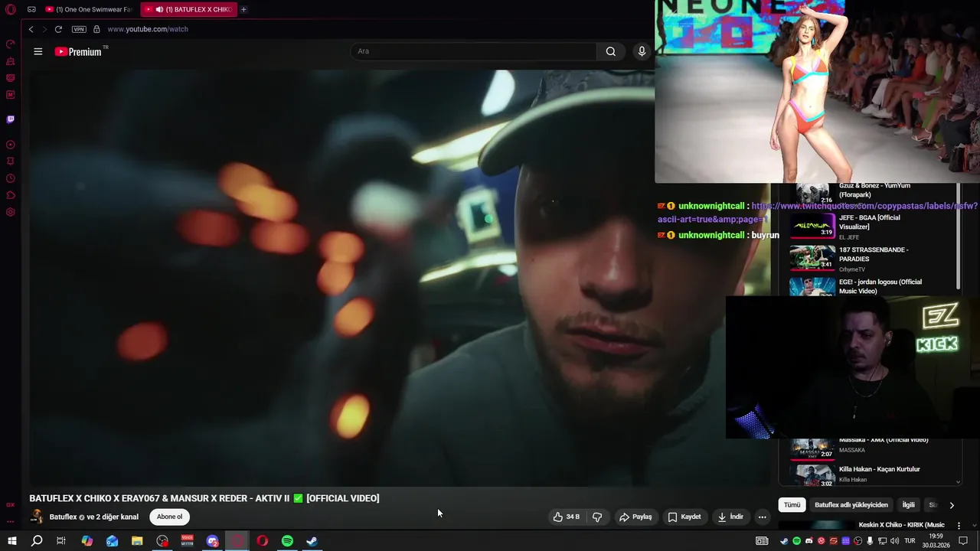Open the YouTube hamburger guide menu

tap(38, 51)
